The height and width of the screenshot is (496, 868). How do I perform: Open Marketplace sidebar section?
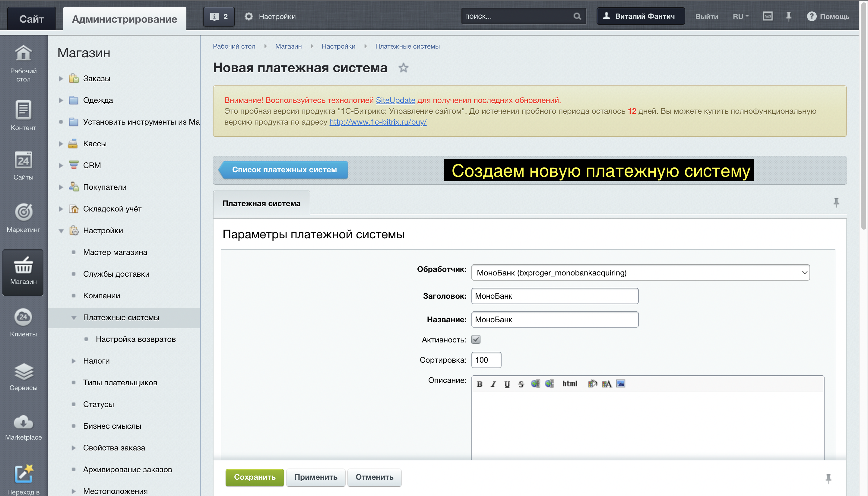click(x=23, y=428)
